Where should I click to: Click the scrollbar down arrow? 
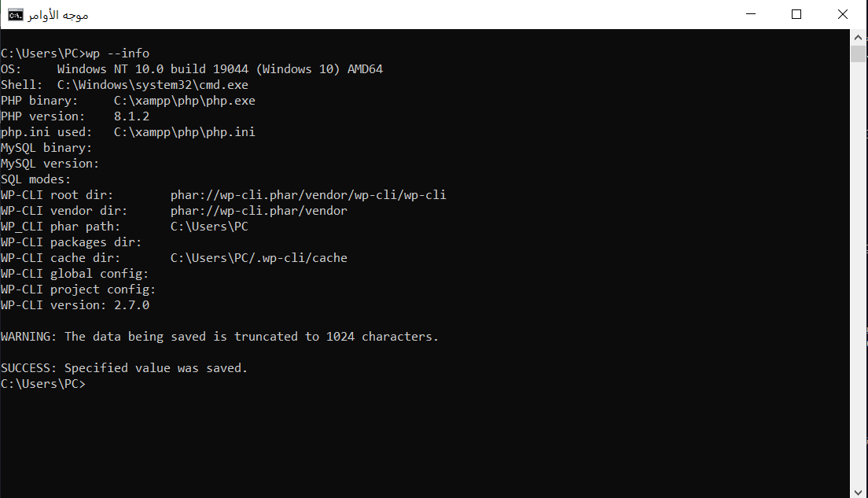pyautogui.click(x=858, y=492)
